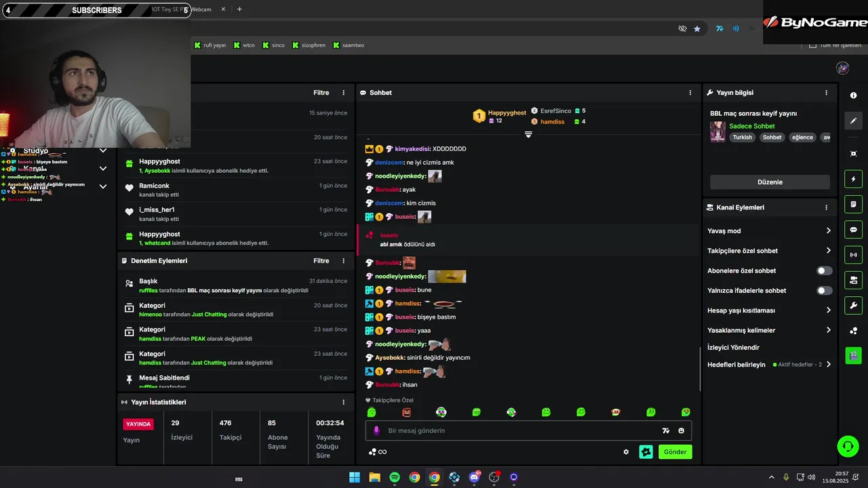Image resolution: width=868 pixels, height=488 pixels.
Task: Select the eğlence tag chip
Action: click(x=802, y=137)
